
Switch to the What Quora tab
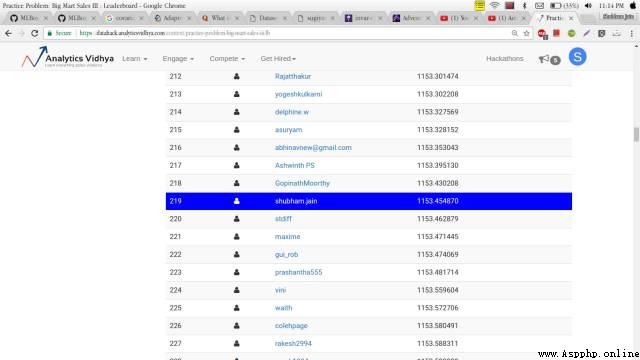click(x=220, y=18)
